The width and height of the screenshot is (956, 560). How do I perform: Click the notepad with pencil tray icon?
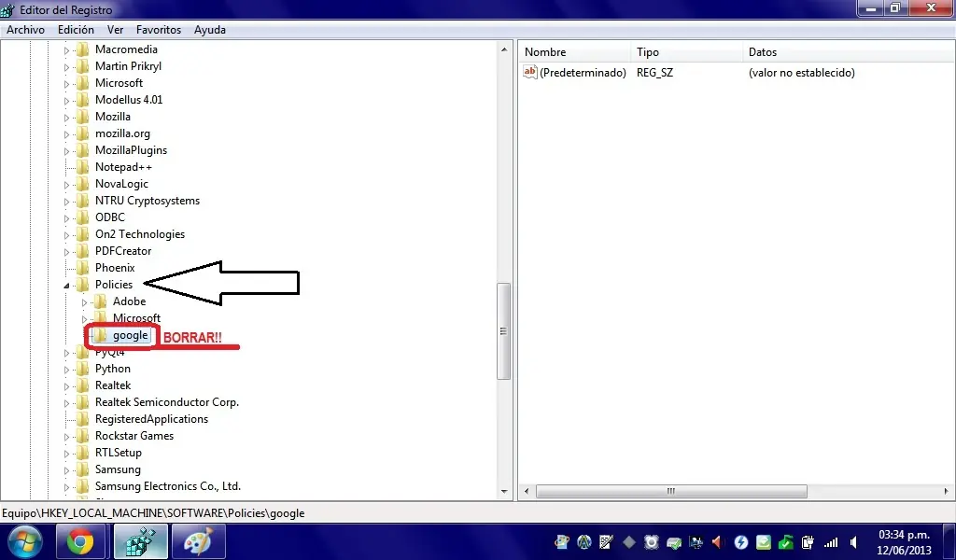tap(606, 541)
